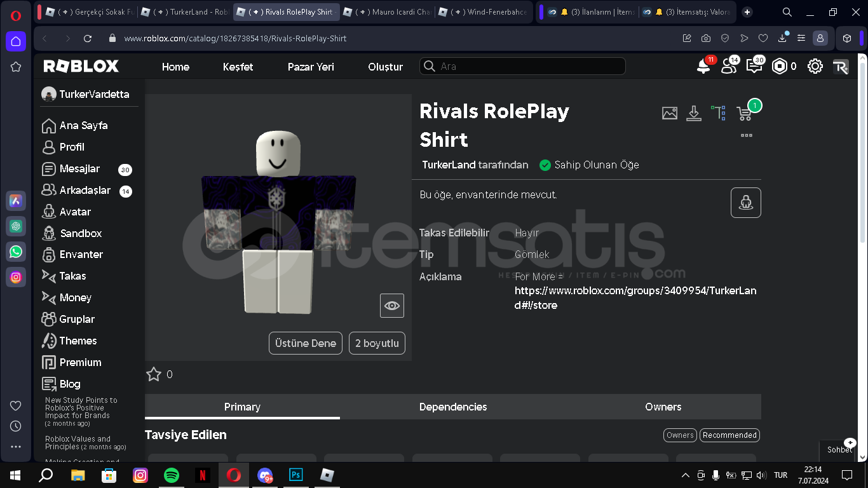Open sidebar three-dots setup menu

pos(16,447)
